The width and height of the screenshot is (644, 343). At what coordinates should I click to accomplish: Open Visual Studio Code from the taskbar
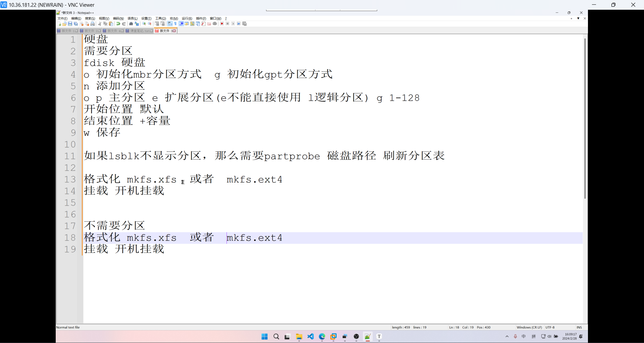coord(310,337)
